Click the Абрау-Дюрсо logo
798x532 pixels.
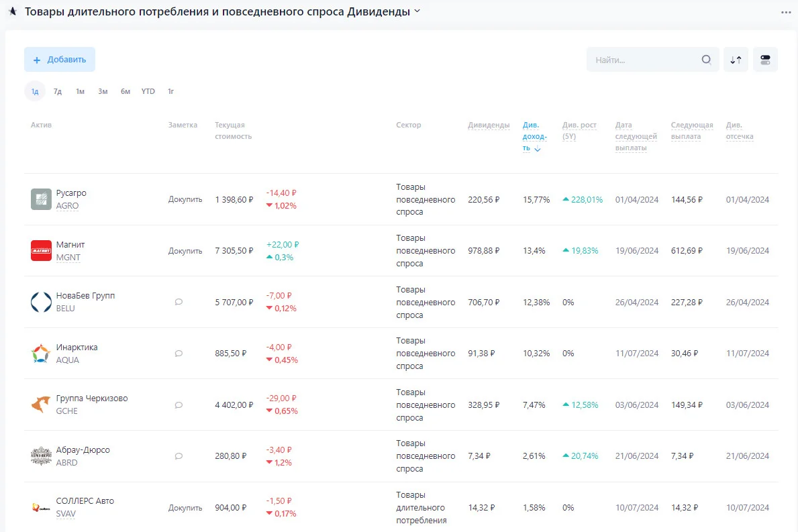click(41, 456)
